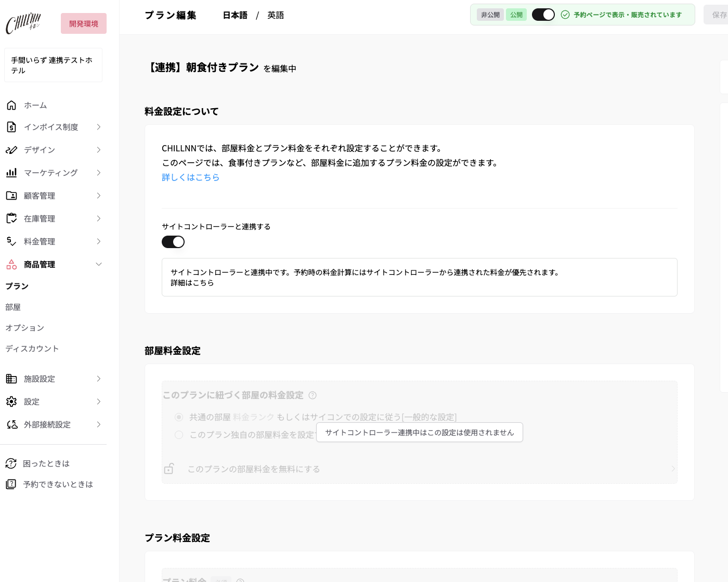728x582 pixels.
Task: Click the customer management icon
Action: (x=11, y=196)
